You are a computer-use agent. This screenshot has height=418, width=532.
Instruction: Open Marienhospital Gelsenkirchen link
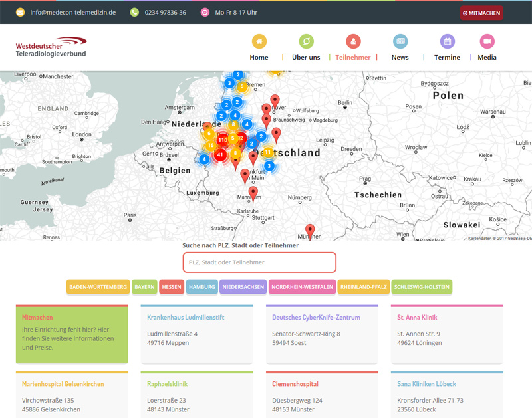point(63,384)
